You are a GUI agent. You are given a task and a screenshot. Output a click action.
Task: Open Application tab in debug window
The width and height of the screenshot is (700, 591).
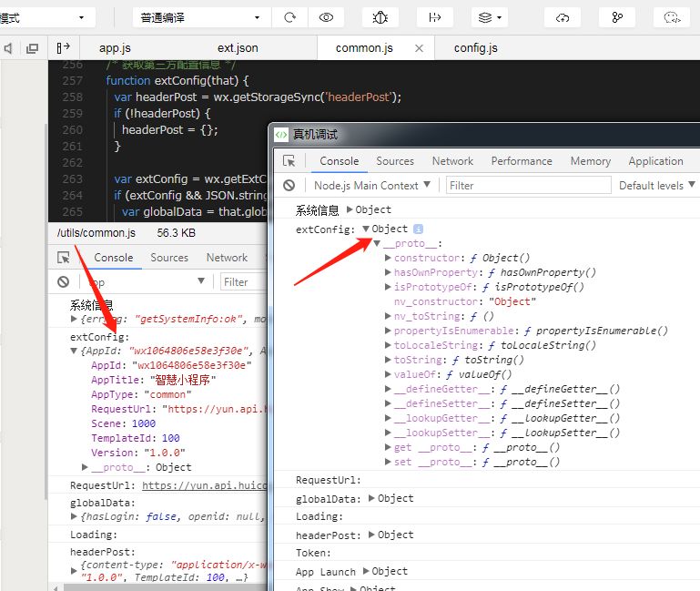(x=655, y=161)
